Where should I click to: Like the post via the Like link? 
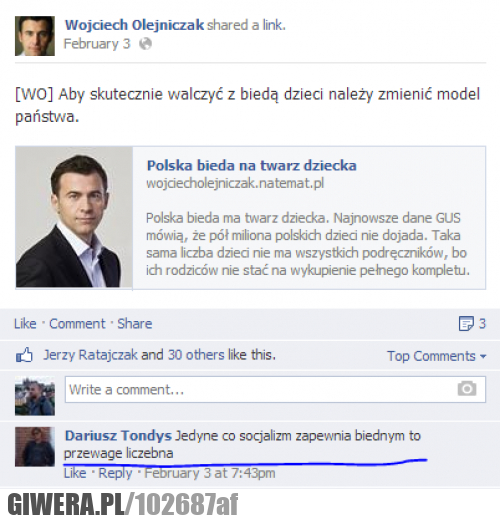coord(25,324)
